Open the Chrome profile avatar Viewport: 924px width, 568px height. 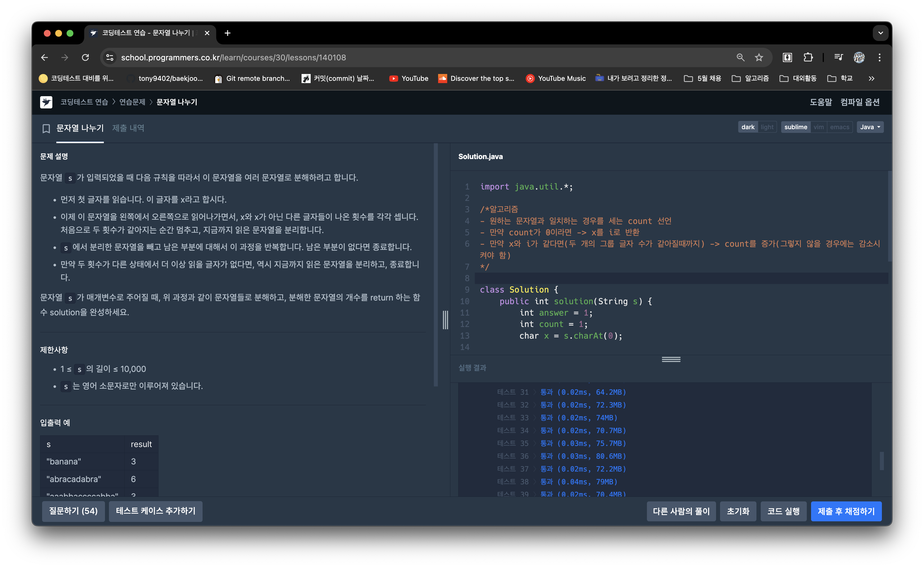click(x=859, y=57)
